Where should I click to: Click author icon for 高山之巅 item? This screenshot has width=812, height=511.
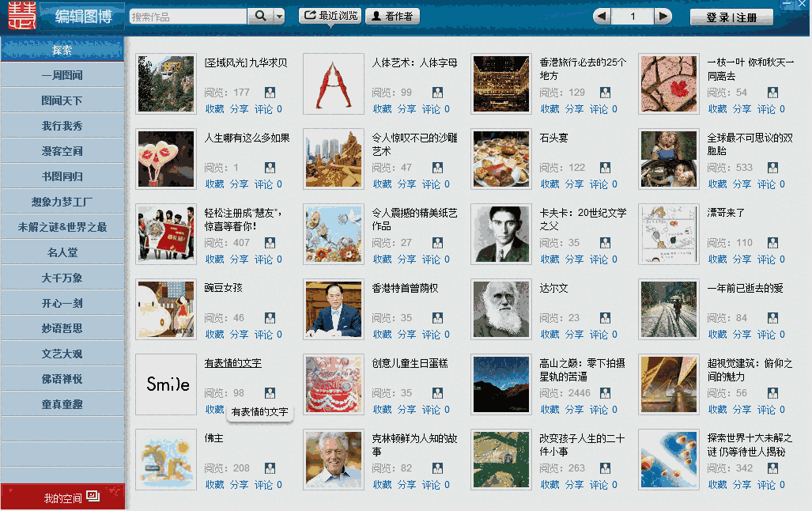tap(606, 393)
